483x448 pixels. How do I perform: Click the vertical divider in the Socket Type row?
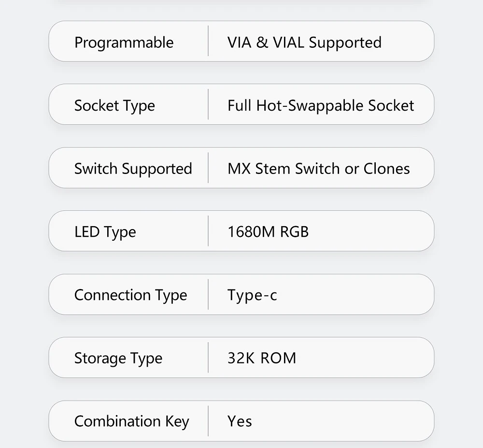[208, 104]
